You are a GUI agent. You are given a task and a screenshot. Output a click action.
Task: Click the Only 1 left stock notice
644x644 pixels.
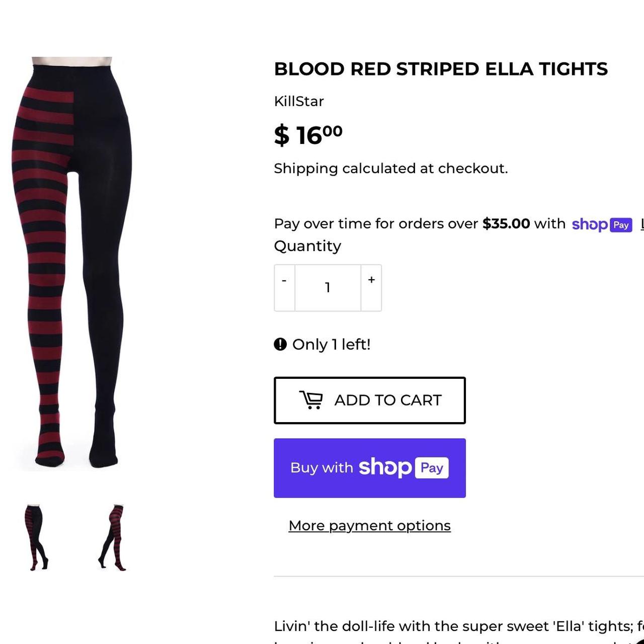tap(331, 345)
